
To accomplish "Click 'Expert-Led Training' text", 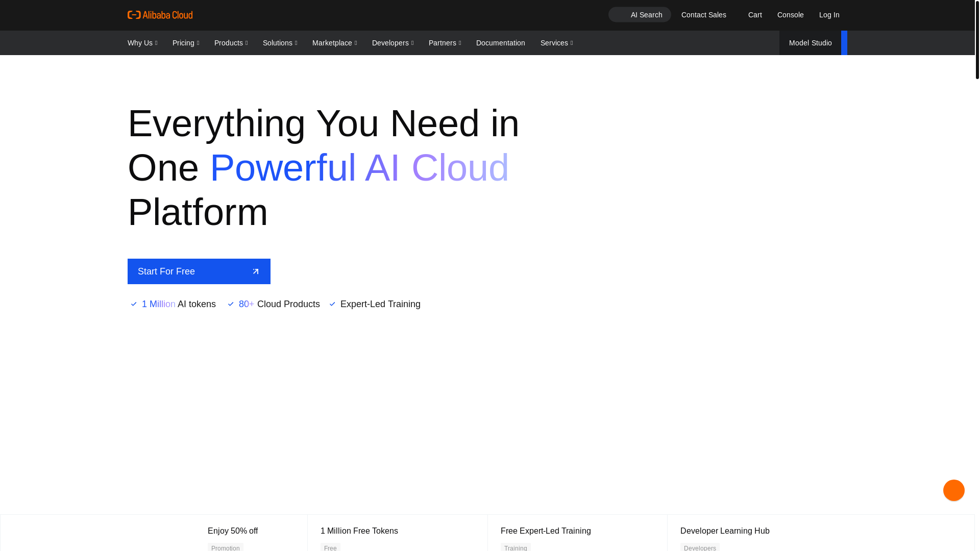I will click(380, 304).
